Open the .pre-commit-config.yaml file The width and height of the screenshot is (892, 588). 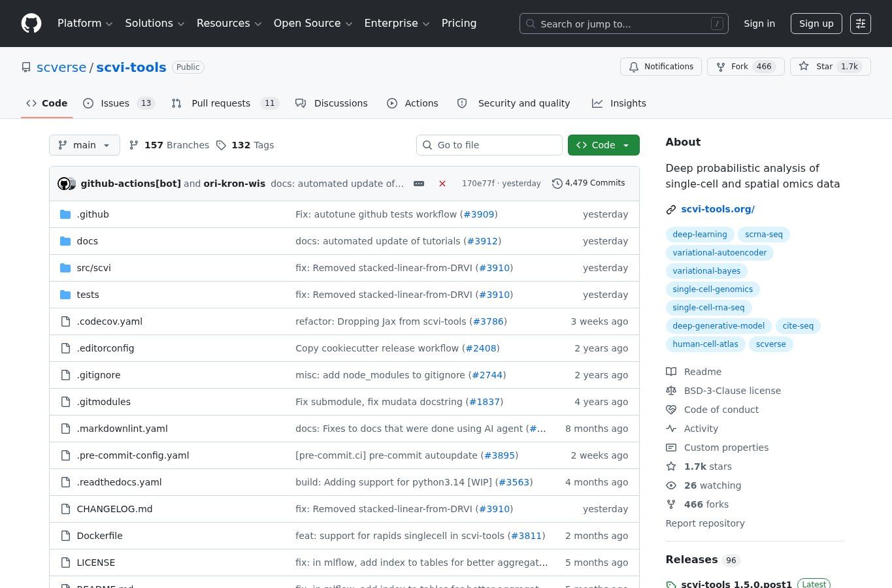(133, 455)
